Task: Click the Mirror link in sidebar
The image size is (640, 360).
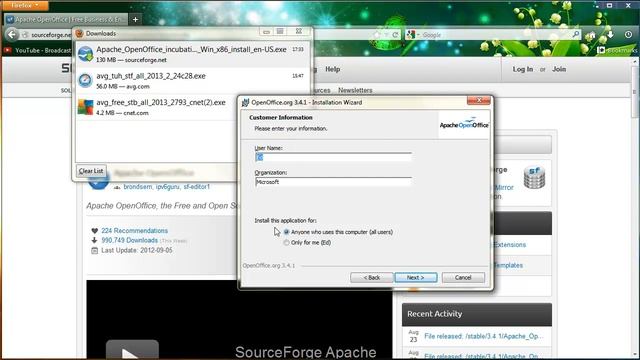Action: coord(504,187)
